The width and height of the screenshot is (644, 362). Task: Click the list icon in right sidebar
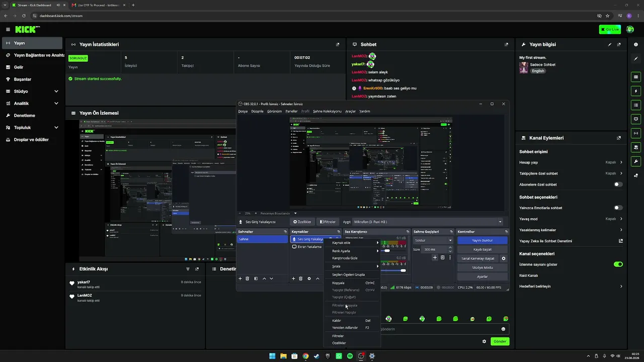click(636, 105)
